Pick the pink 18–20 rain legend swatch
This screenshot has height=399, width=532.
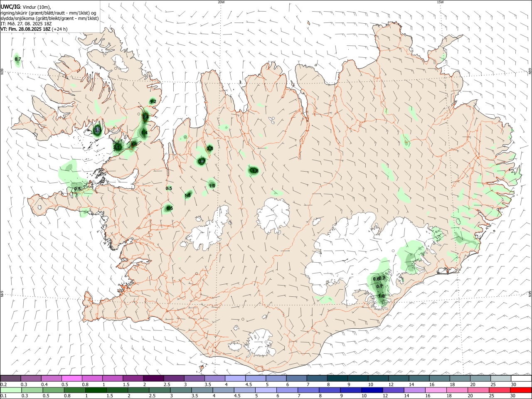pos(457,390)
